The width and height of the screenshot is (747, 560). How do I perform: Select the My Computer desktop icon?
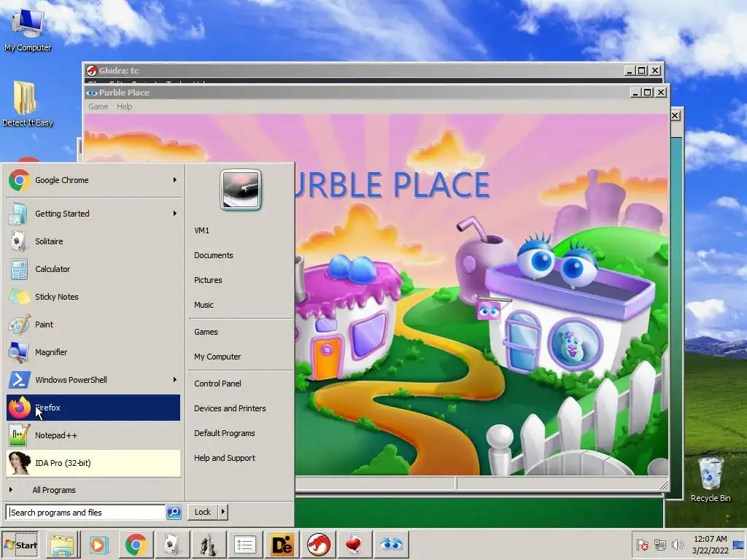click(28, 29)
